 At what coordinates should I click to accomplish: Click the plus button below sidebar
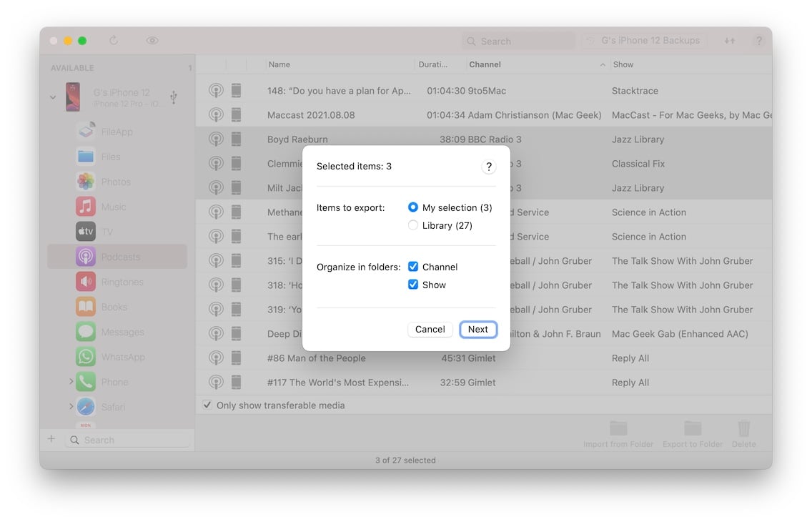(x=51, y=439)
